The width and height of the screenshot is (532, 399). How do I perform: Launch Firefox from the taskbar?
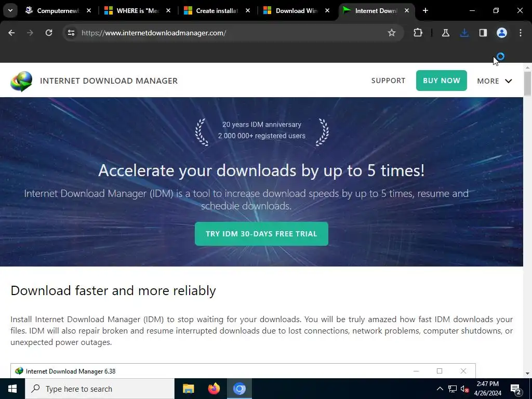pyautogui.click(x=214, y=389)
